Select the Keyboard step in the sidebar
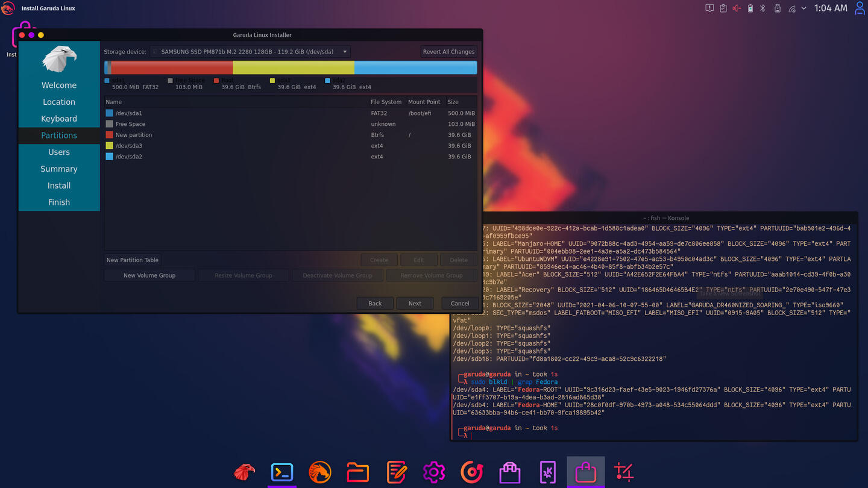 point(59,119)
